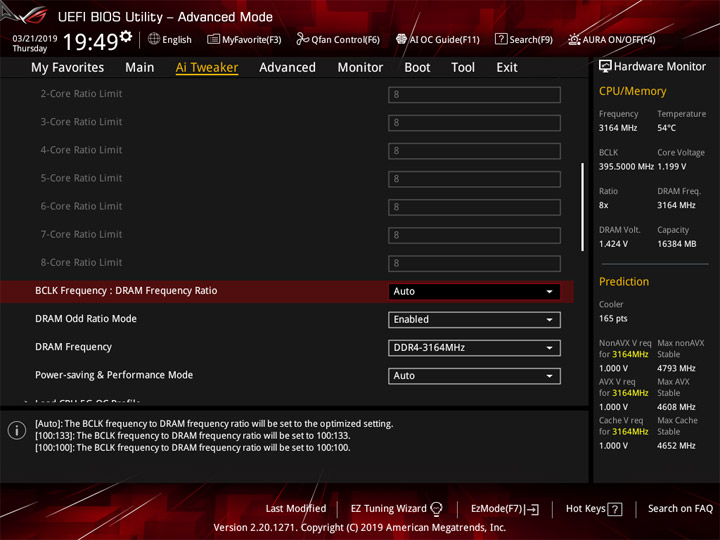Open the DRAM Frequency dropdown
Screen dimensions: 720x540
point(474,348)
